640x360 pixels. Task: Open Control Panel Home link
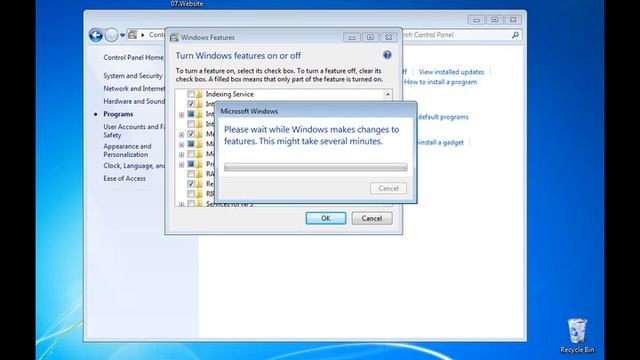coord(133,58)
